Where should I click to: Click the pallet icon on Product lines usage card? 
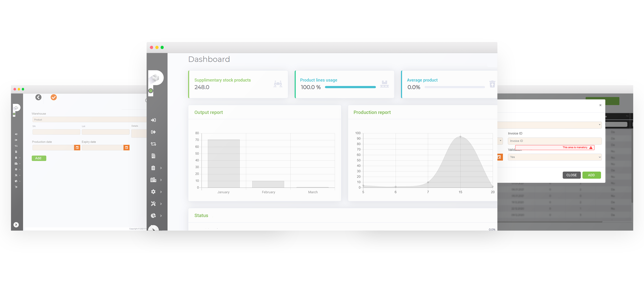(x=384, y=84)
